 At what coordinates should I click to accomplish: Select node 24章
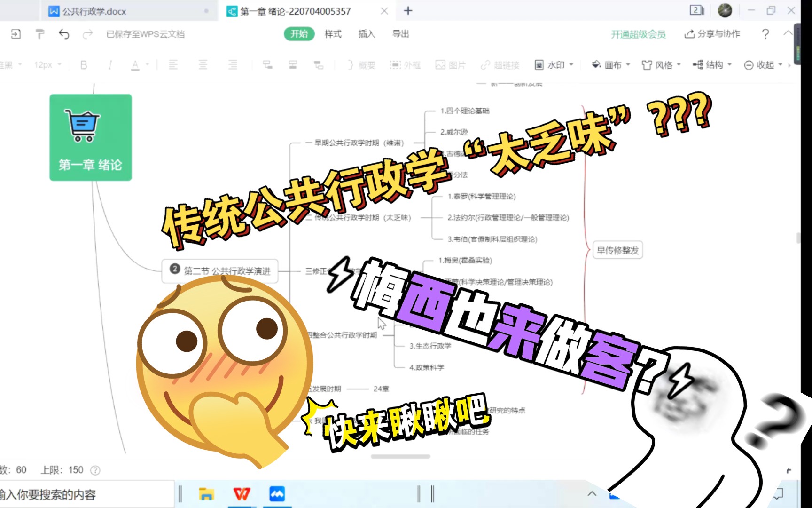[381, 389]
